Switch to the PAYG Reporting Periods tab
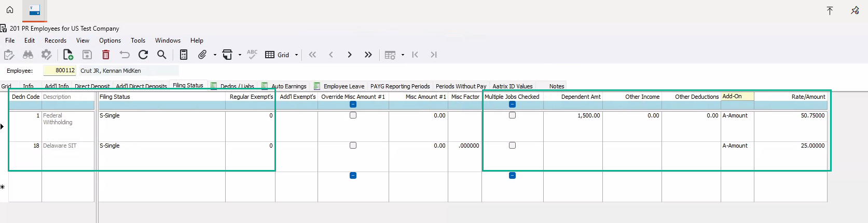The height and width of the screenshot is (223, 868). click(x=400, y=86)
